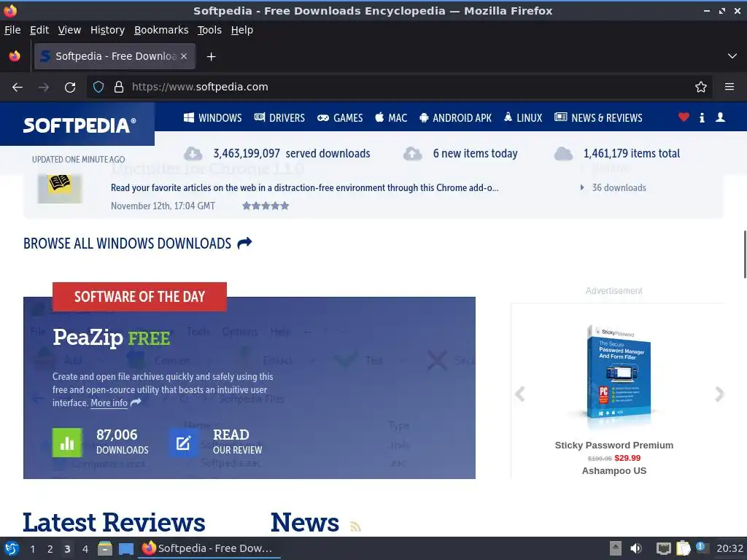747x560 pixels.
Task: Go to the Games section
Action: (340, 117)
